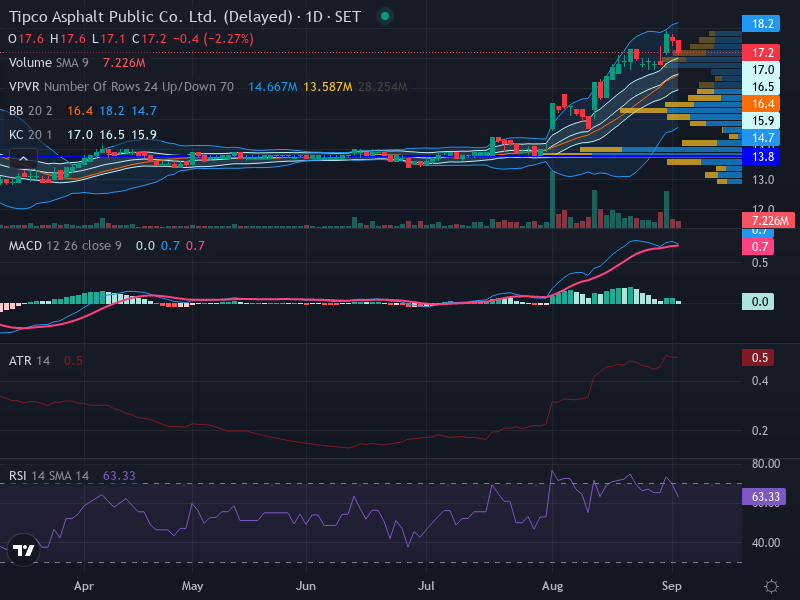Click the BB 20 2 indicator legend
This screenshot has height=600, width=800.
click(31, 111)
